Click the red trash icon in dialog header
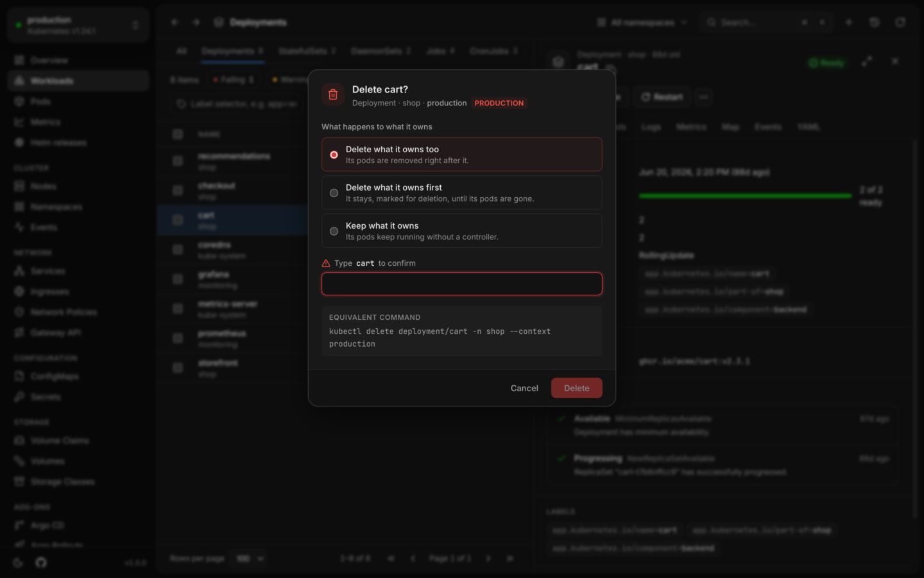The width and height of the screenshot is (924, 578). 333,95
